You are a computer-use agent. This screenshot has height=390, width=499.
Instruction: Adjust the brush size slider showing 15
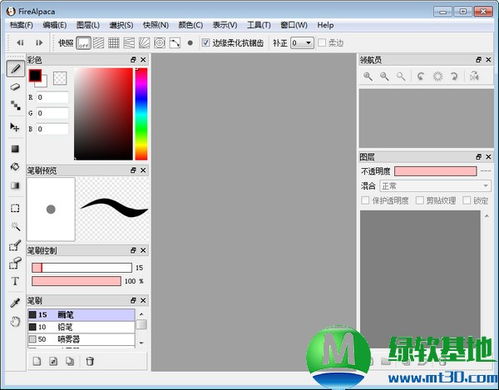pyautogui.click(x=82, y=268)
